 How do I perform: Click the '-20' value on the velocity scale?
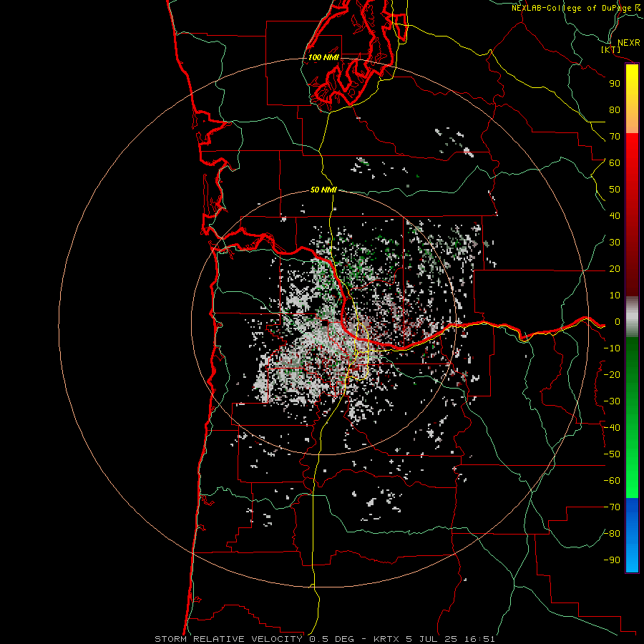pos(612,375)
